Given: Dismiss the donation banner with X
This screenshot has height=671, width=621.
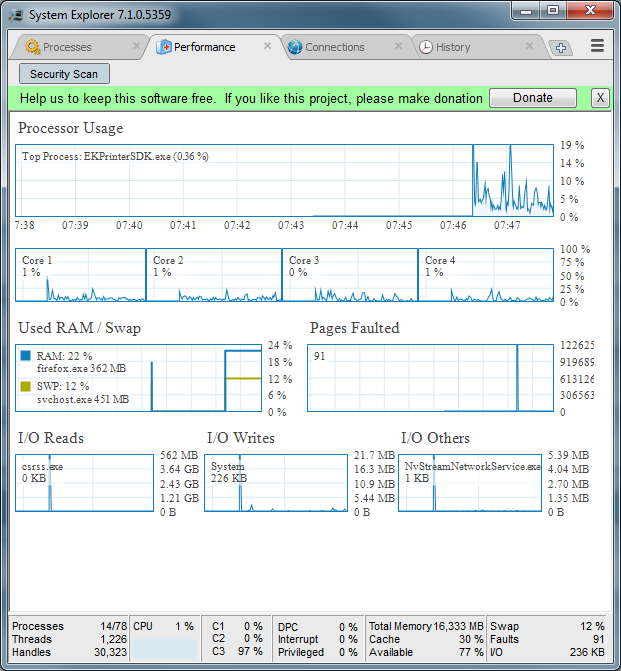Looking at the screenshot, I should (600, 98).
